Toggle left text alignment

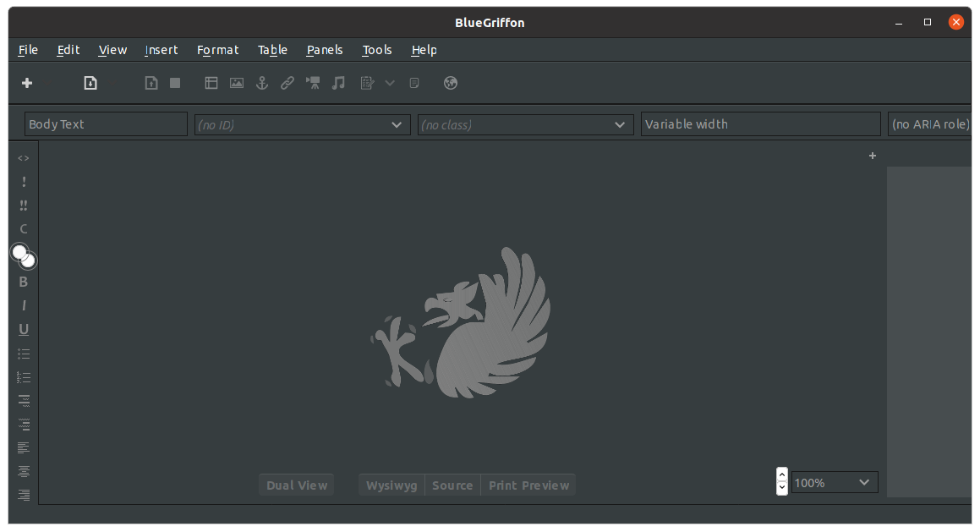pyautogui.click(x=24, y=447)
